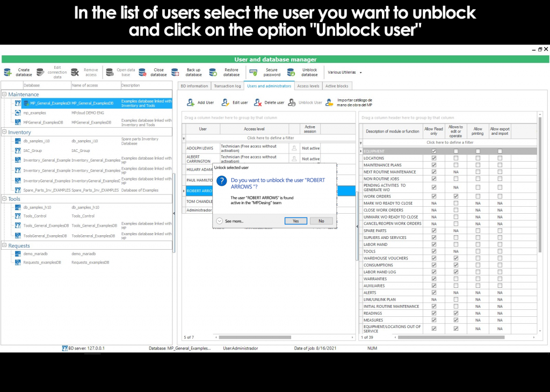Click No in the unlock dialog
The height and width of the screenshot is (392, 550).
321,221
